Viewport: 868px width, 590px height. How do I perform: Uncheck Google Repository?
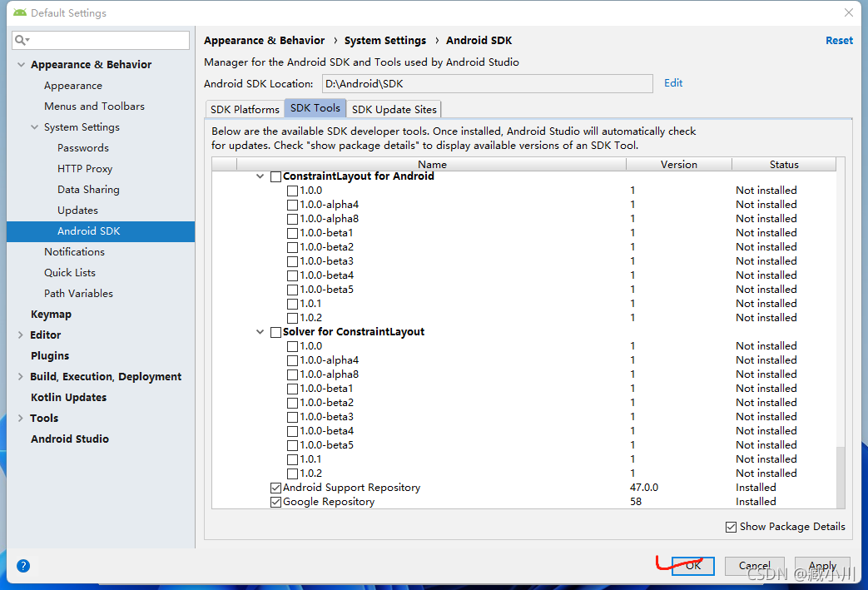(275, 502)
